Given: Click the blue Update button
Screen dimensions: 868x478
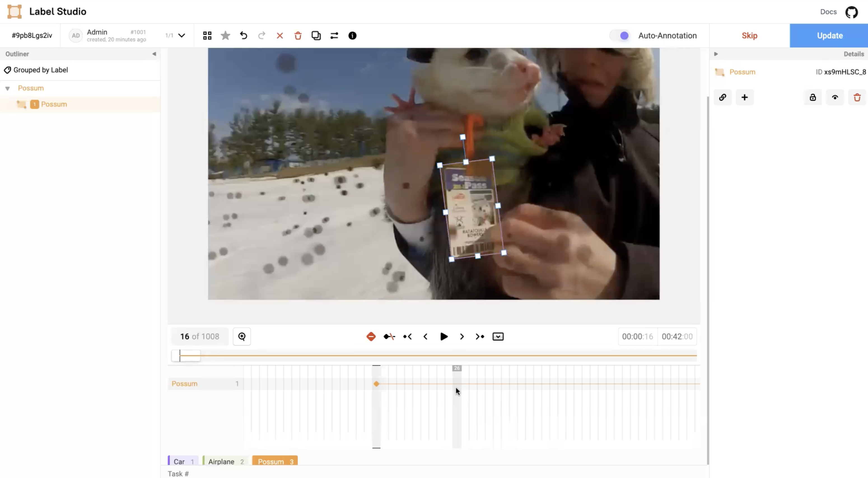Looking at the screenshot, I should [829, 35].
